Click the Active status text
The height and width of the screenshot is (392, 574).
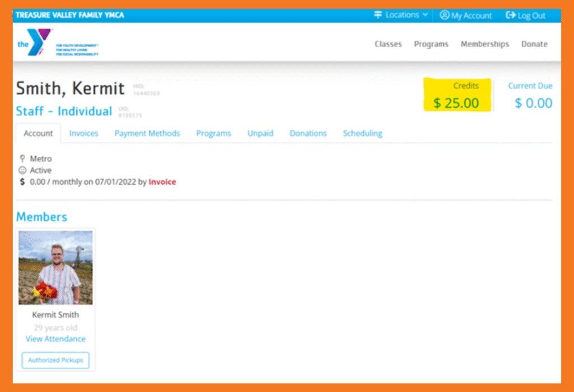click(40, 170)
